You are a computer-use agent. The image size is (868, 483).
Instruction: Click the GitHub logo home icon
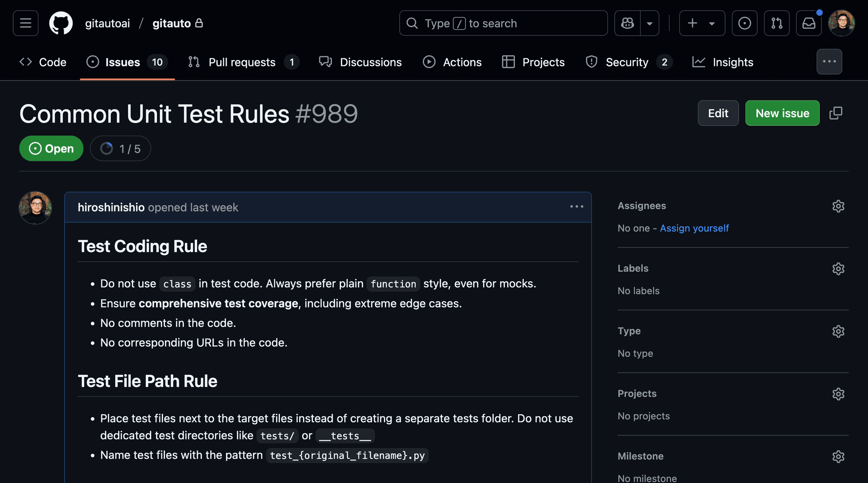click(61, 23)
